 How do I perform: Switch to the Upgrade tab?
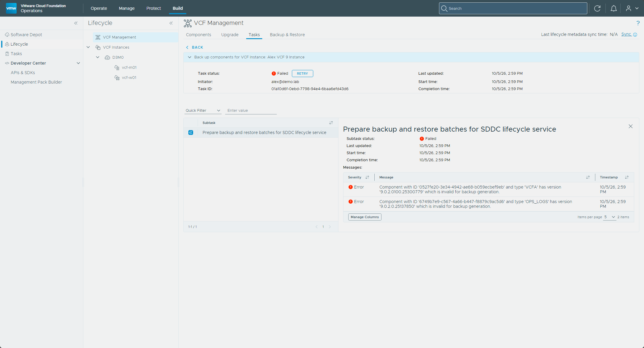pyautogui.click(x=230, y=35)
